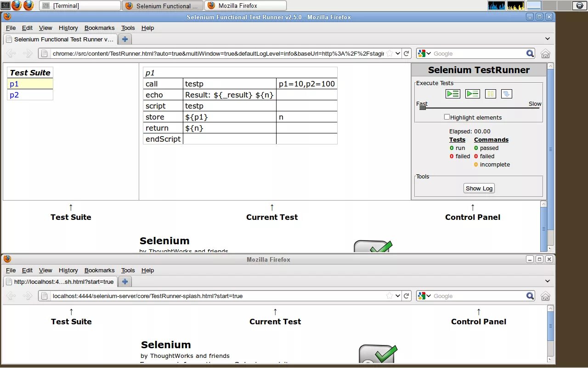The width and height of the screenshot is (588, 368).
Task: List all tabs dropdown in lower window
Action: click(x=547, y=281)
